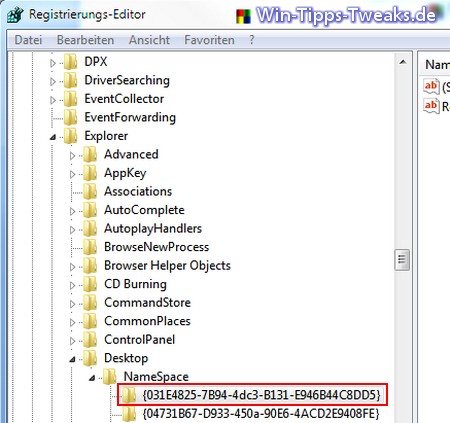Click the Registrierungs-Editor title bar icon
The image size is (450, 423).
[15, 15]
